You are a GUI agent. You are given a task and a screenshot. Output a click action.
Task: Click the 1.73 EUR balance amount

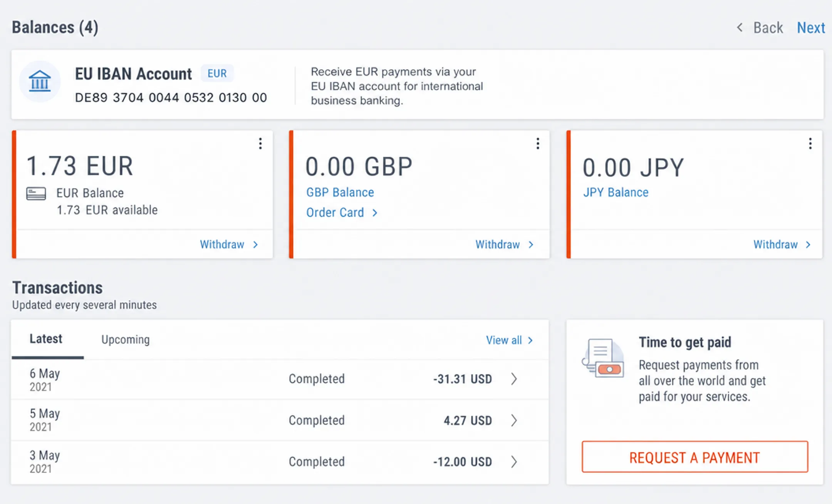point(80,166)
